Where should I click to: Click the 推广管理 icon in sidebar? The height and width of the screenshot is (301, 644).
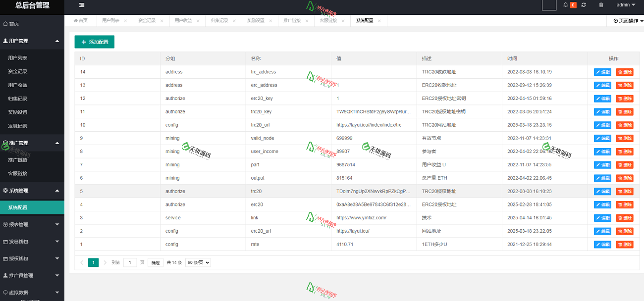[x=5, y=143]
